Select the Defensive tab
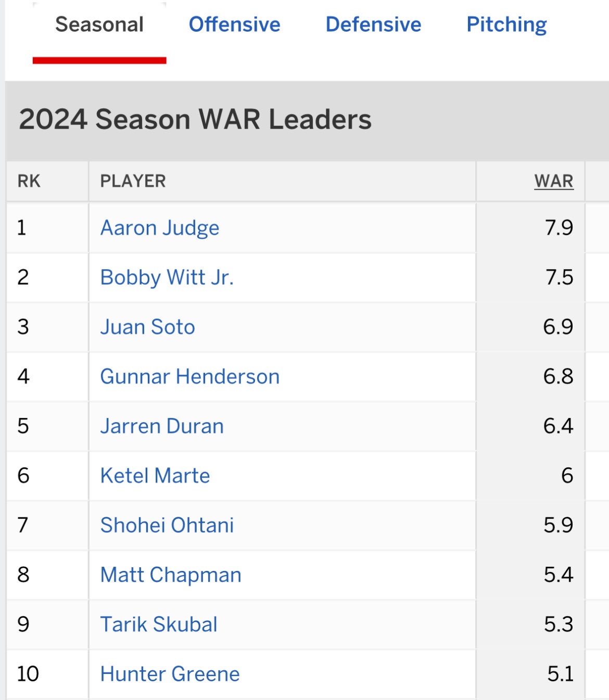Image resolution: width=609 pixels, height=700 pixels. point(373,24)
